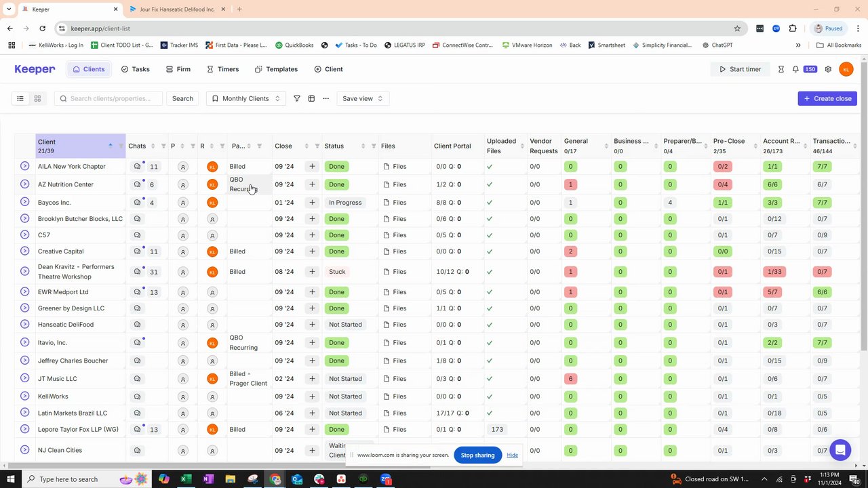
Task: Open the filter funnel in the toolbar
Action: click(297, 98)
